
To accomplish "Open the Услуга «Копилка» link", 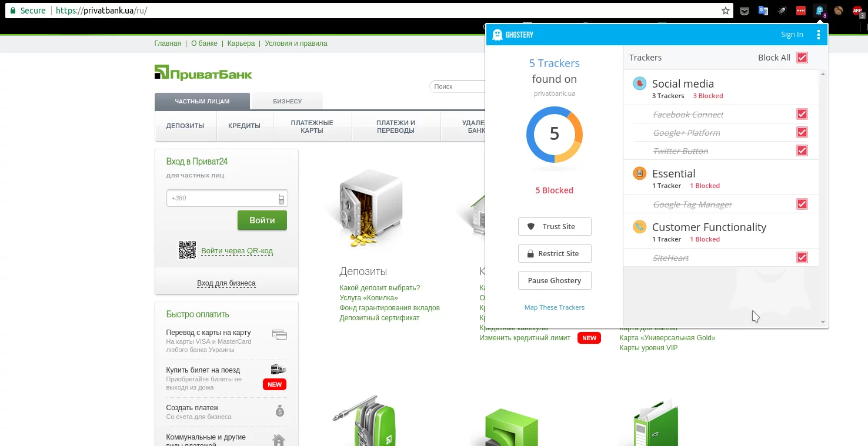I will (369, 298).
